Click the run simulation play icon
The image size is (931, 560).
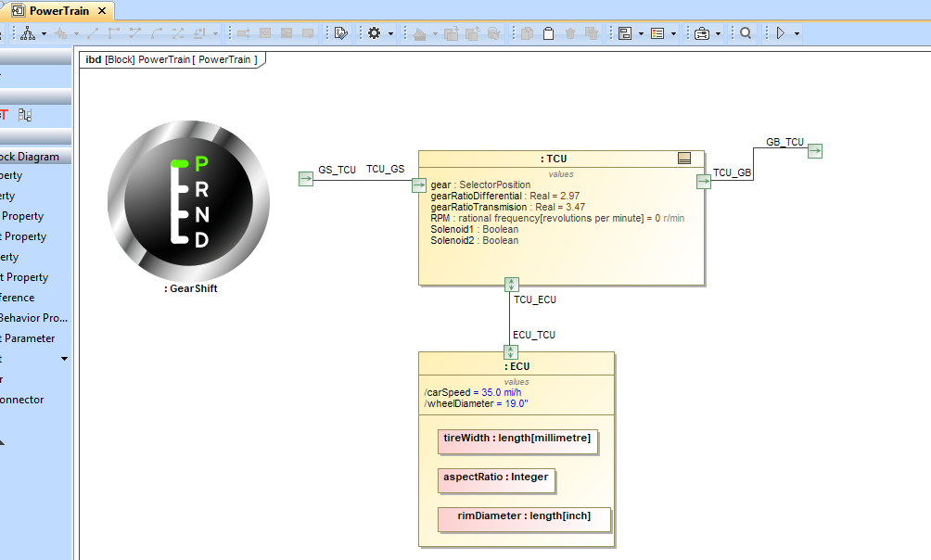coord(781,33)
